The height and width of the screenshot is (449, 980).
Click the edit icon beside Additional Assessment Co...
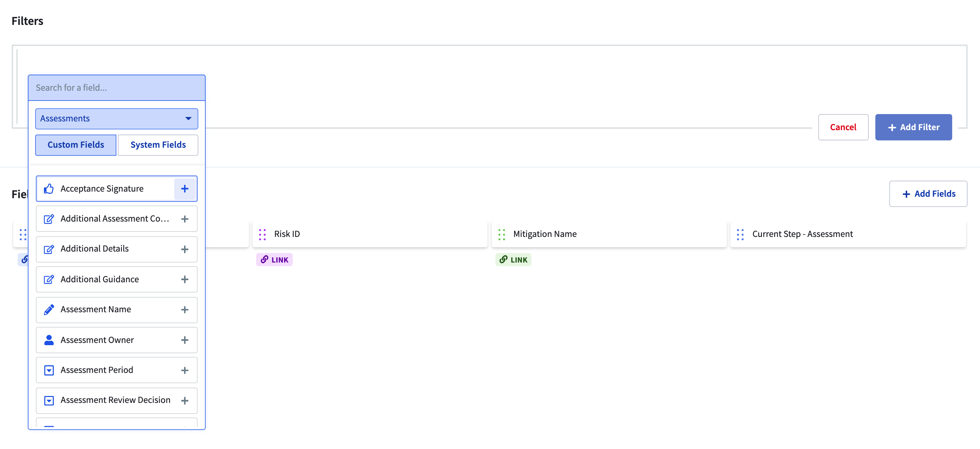coord(49,219)
